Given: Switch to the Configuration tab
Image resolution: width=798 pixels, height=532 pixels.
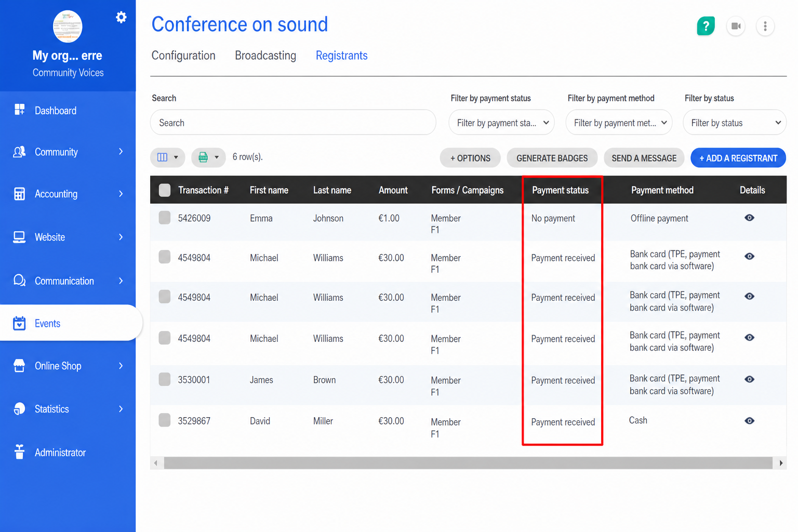Looking at the screenshot, I should coord(183,56).
